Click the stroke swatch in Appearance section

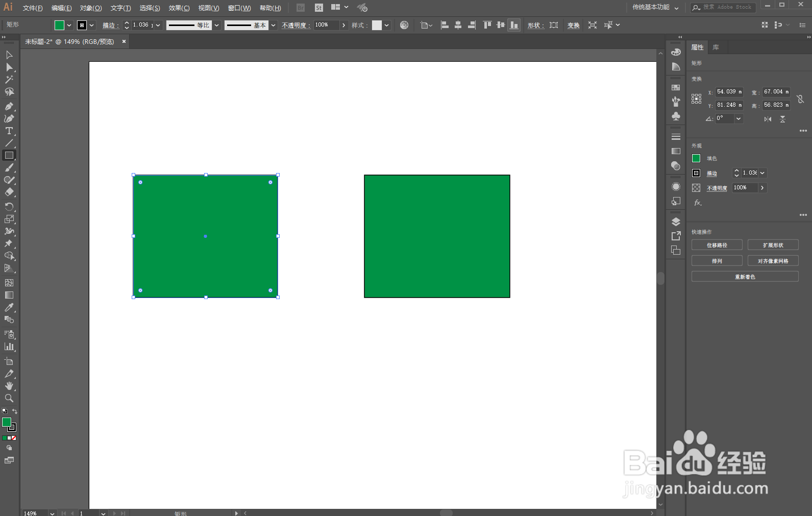click(x=696, y=173)
